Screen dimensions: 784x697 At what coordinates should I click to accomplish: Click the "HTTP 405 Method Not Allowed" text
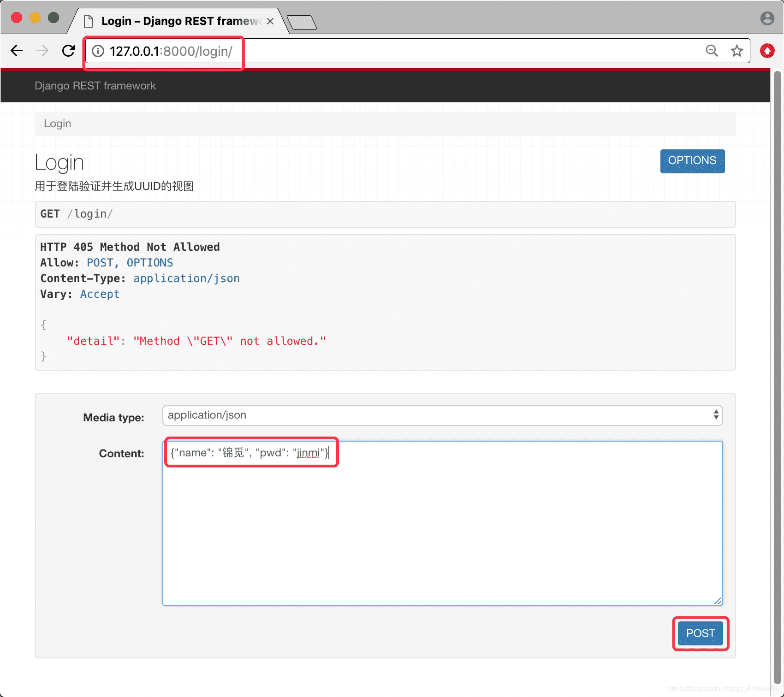coord(130,247)
